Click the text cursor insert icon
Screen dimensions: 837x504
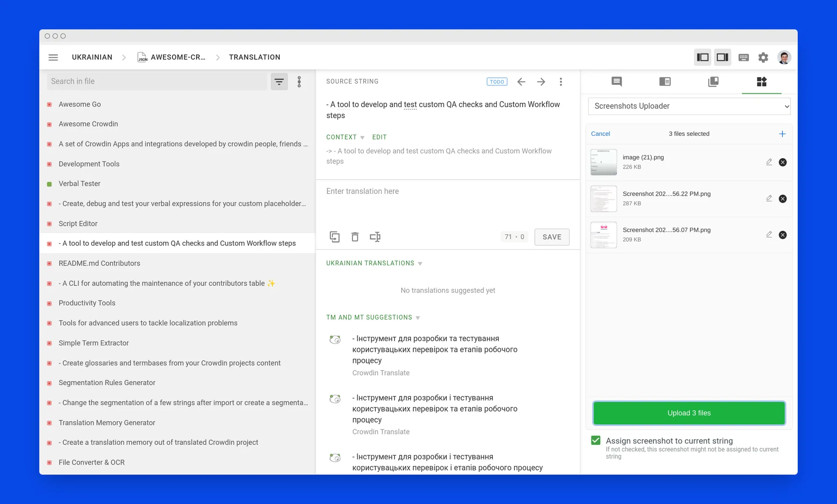click(375, 237)
